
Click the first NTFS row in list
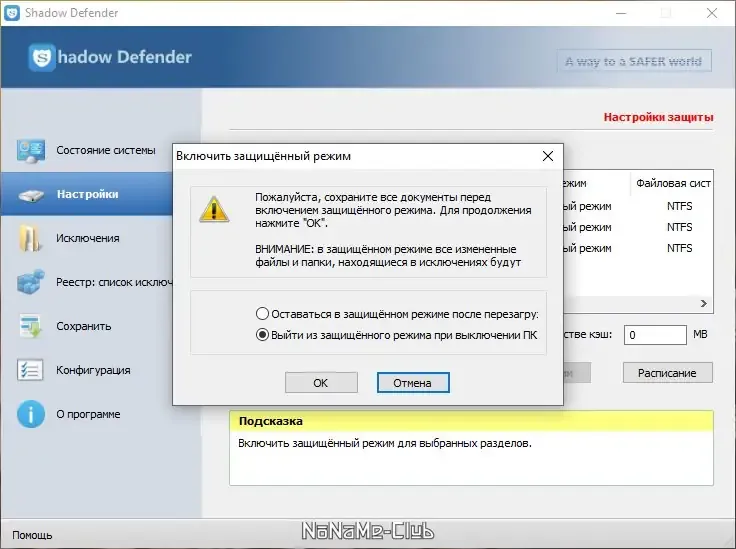[x=679, y=206]
